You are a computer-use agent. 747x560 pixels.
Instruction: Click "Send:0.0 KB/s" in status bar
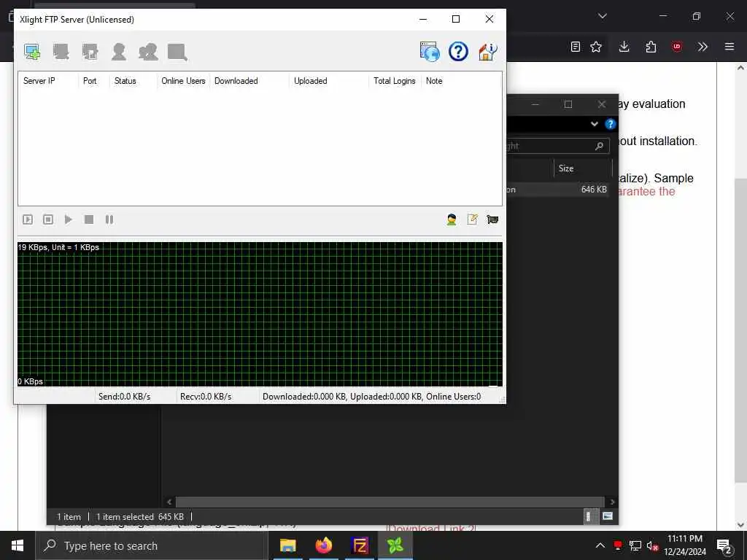pos(124,396)
